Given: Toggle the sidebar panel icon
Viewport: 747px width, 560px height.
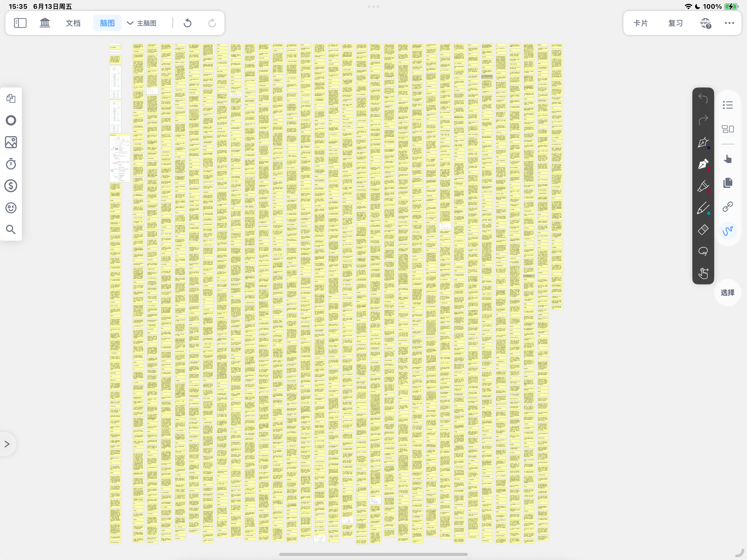Looking at the screenshot, I should [20, 23].
